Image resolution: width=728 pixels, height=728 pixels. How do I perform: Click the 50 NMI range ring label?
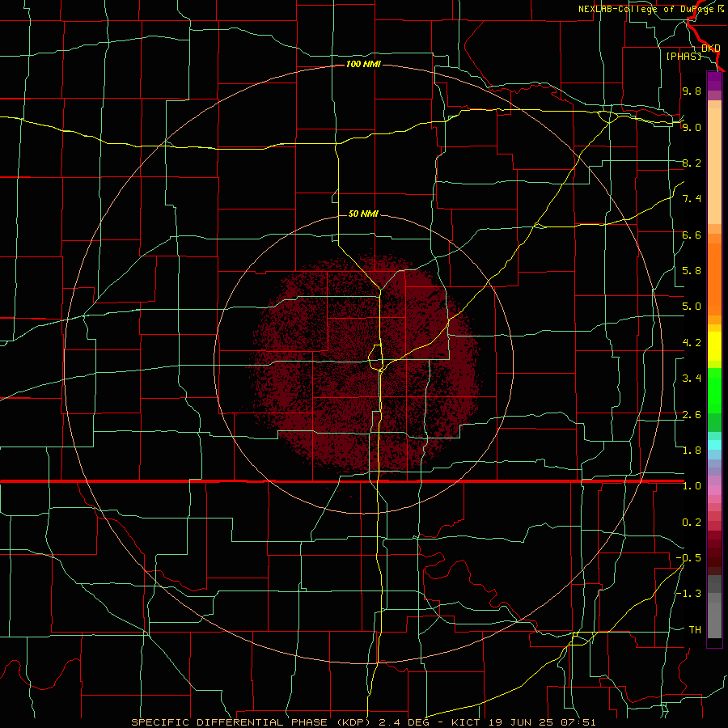point(363,214)
